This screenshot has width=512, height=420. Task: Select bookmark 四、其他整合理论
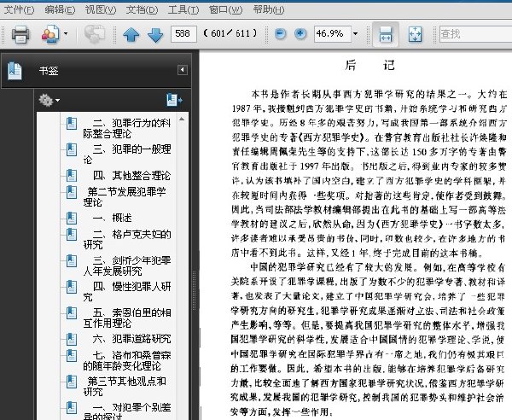[131, 175]
